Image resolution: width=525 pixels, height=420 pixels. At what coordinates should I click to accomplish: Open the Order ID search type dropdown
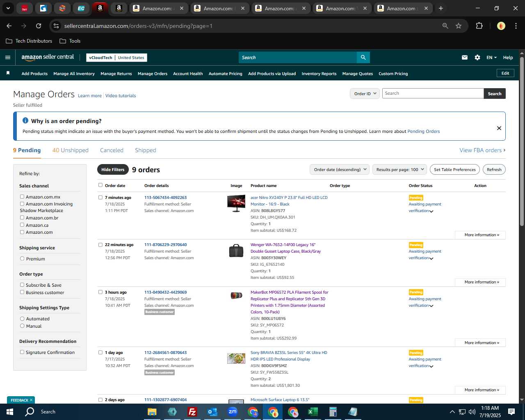pos(365,94)
